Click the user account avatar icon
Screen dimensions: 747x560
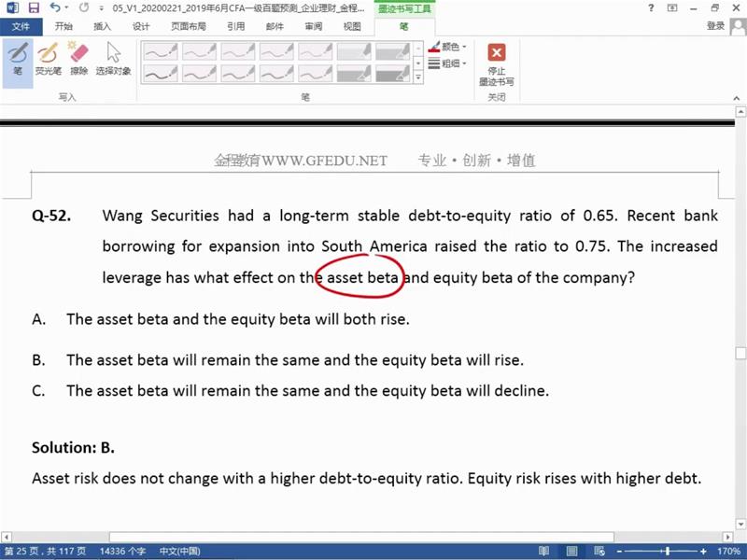tap(738, 26)
